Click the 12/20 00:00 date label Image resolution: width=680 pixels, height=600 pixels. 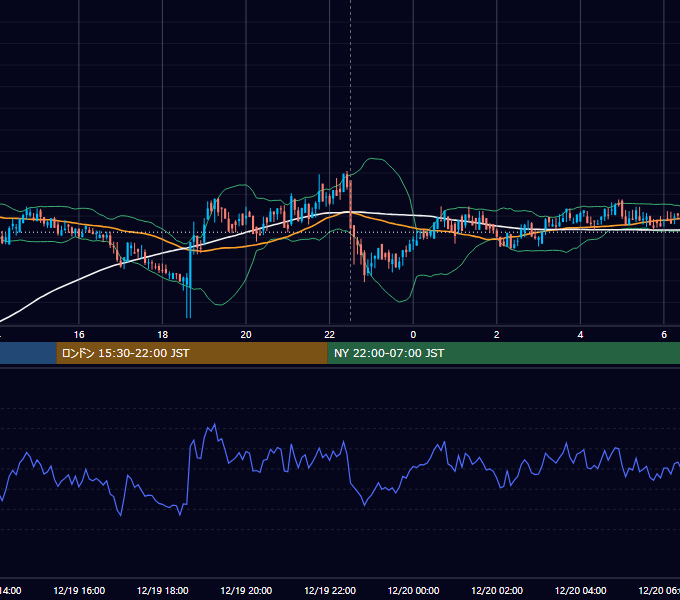click(413, 591)
